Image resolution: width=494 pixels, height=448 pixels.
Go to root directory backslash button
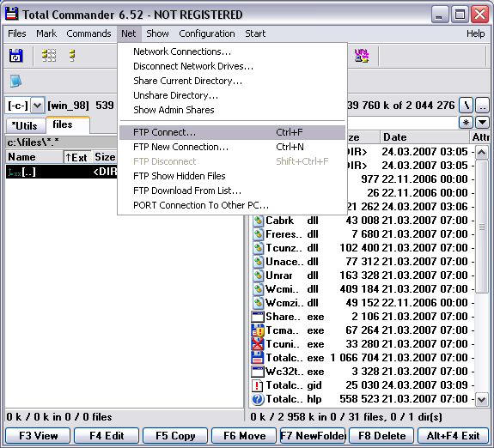point(467,106)
